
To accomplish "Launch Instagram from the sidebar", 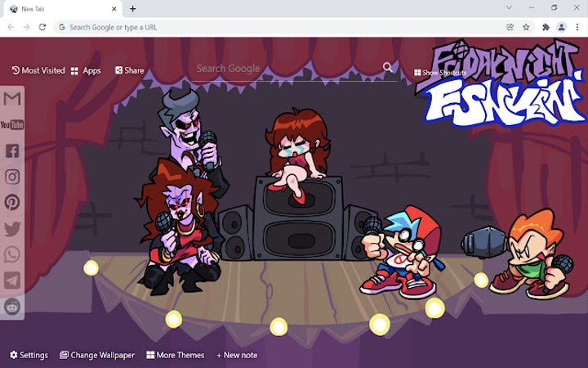I will (x=12, y=177).
